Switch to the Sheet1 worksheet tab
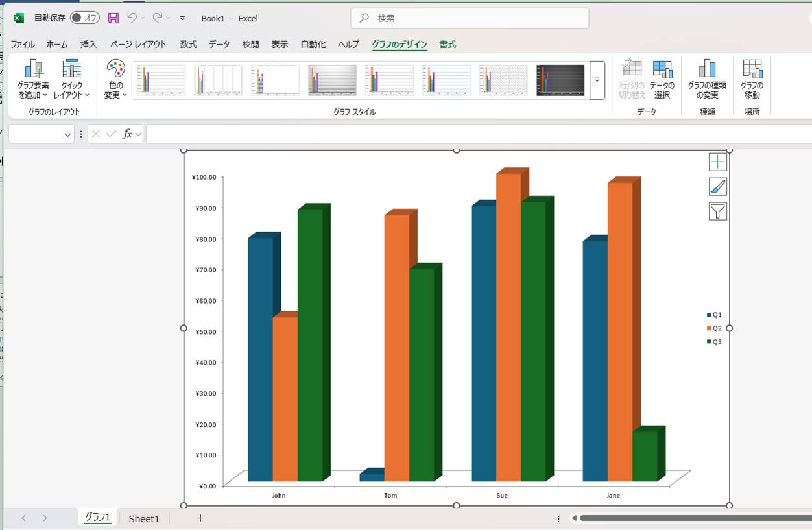This screenshot has height=530, width=812. 143,518
